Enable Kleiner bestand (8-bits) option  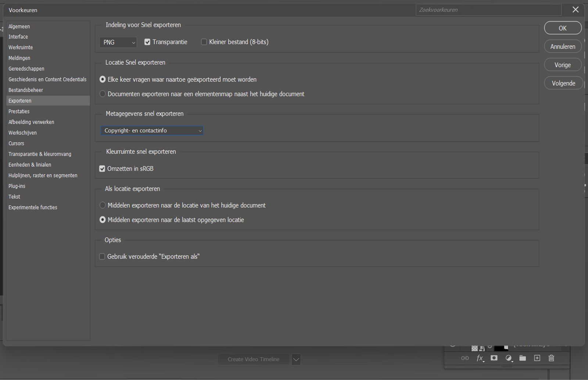point(204,42)
